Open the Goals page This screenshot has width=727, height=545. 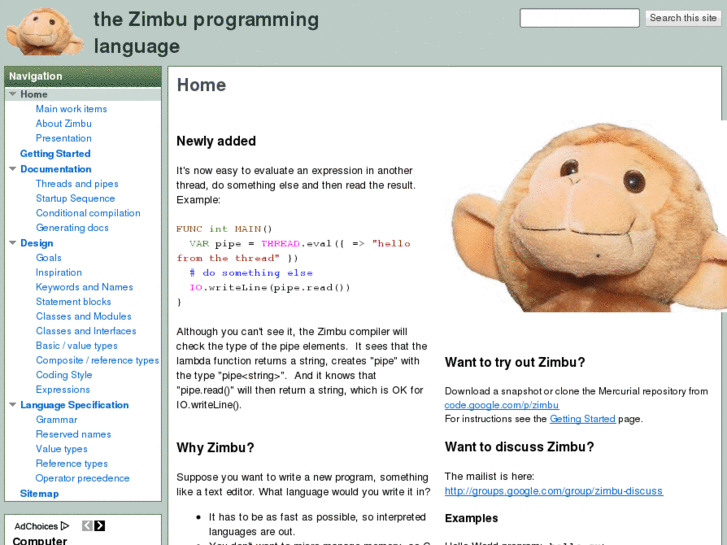[49, 257]
